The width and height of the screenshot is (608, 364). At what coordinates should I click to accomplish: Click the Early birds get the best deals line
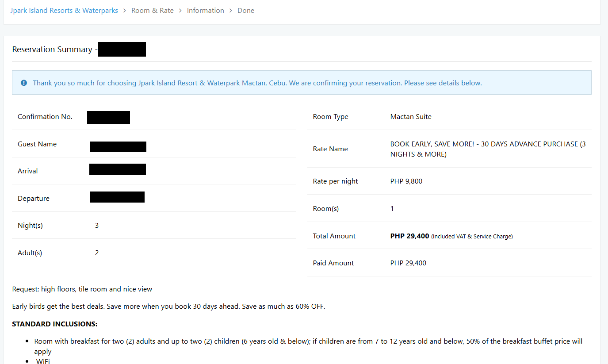click(168, 307)
